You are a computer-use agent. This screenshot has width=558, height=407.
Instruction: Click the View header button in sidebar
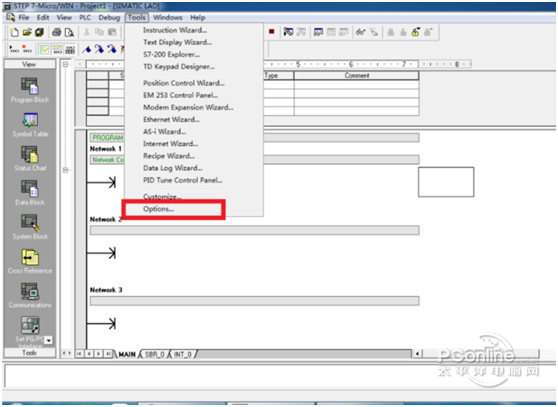pos(29,64)
